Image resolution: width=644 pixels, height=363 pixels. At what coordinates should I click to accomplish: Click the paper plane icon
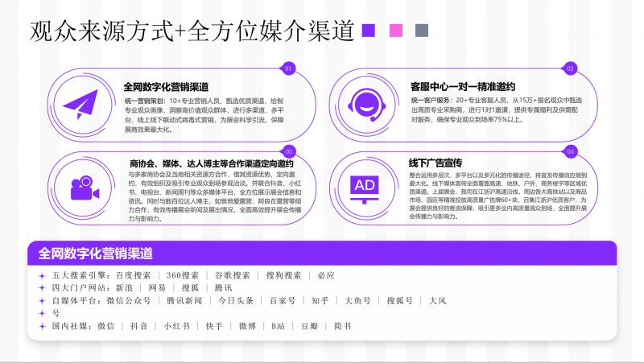coord(79,104)
